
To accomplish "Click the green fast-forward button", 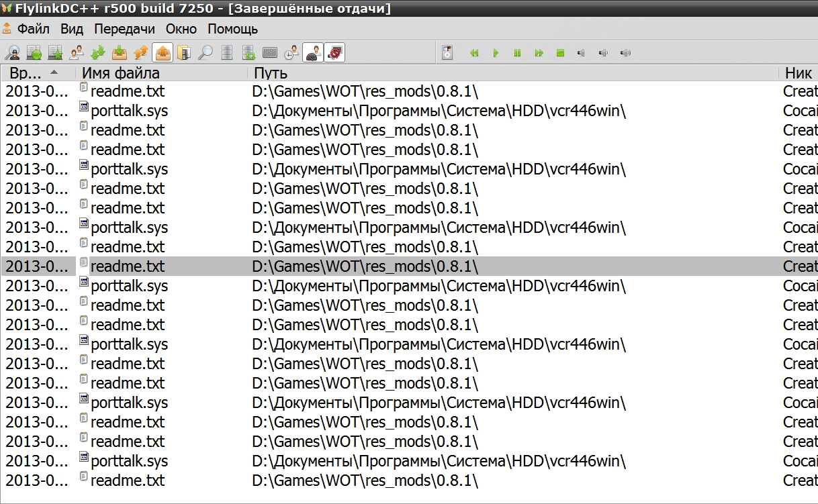I will tap(539, 53).
